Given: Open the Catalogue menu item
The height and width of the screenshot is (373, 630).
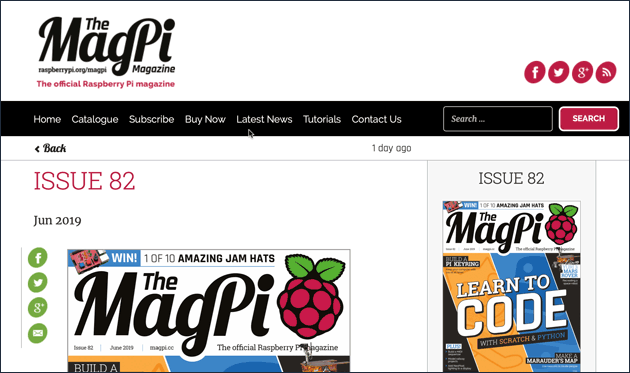Looking at the screenshot, I should pyautogui.click(x=95, y=119).
